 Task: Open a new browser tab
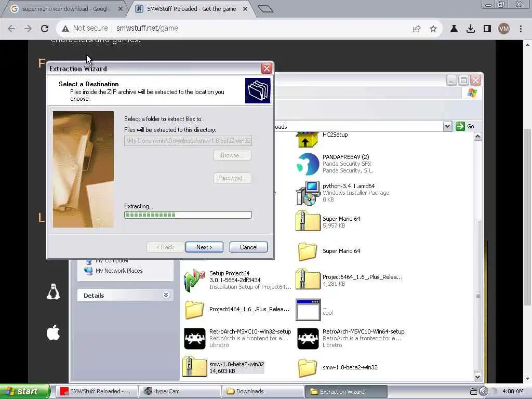coord(265,9)
